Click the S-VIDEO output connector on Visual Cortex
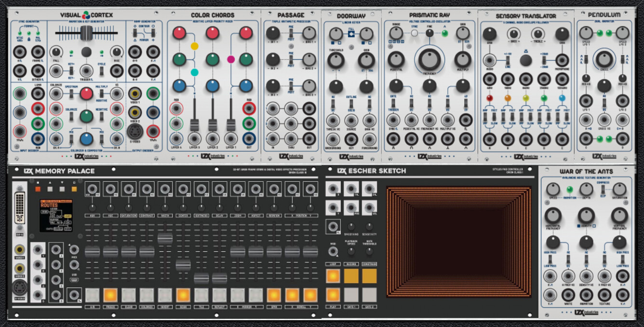 pyautogui.click(x=134, y=131)
